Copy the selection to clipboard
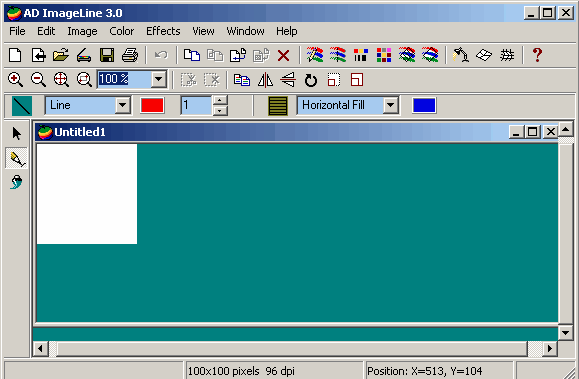Image resolution: width=579 pixels, height=379 pixels. 192,55
